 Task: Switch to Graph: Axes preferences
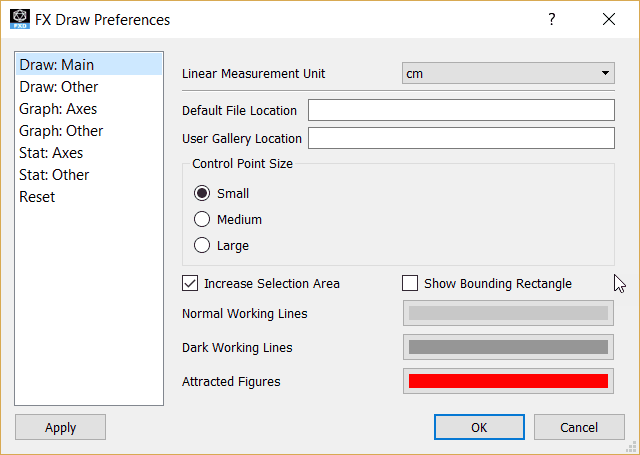(89, 109)
